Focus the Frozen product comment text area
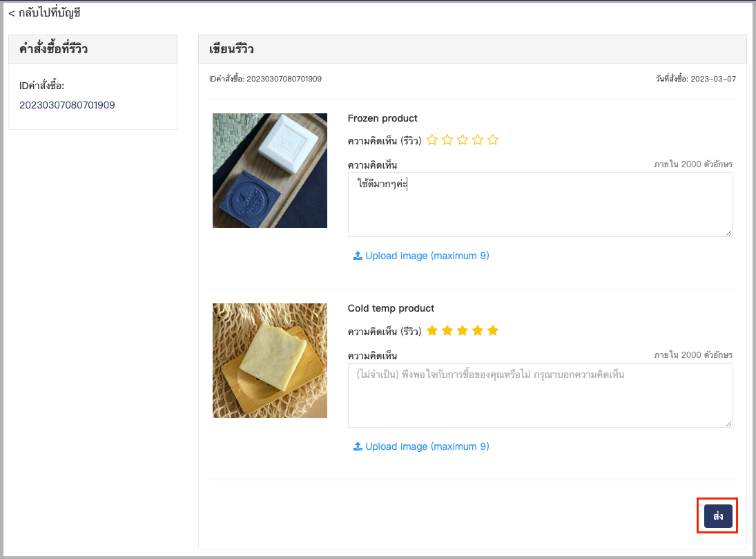Image resolution: width=756 pixels, height=559 pixels. pyautogui.click(x=540, y=205)
